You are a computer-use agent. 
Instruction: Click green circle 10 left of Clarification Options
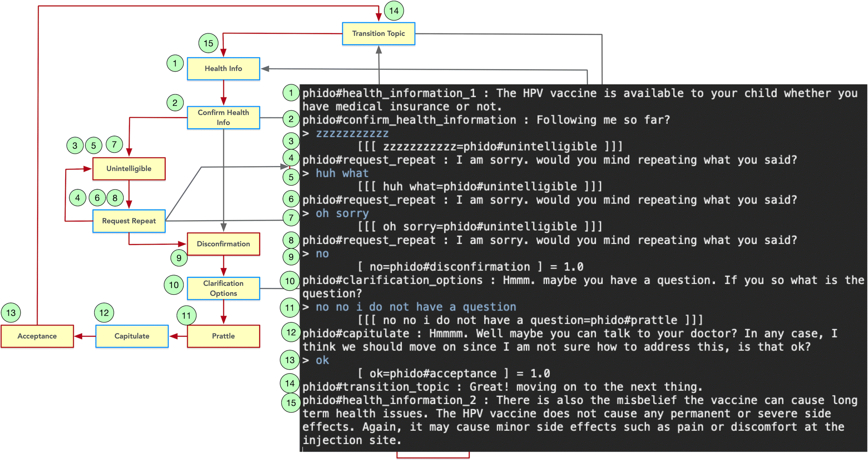[x=174, y=285]
